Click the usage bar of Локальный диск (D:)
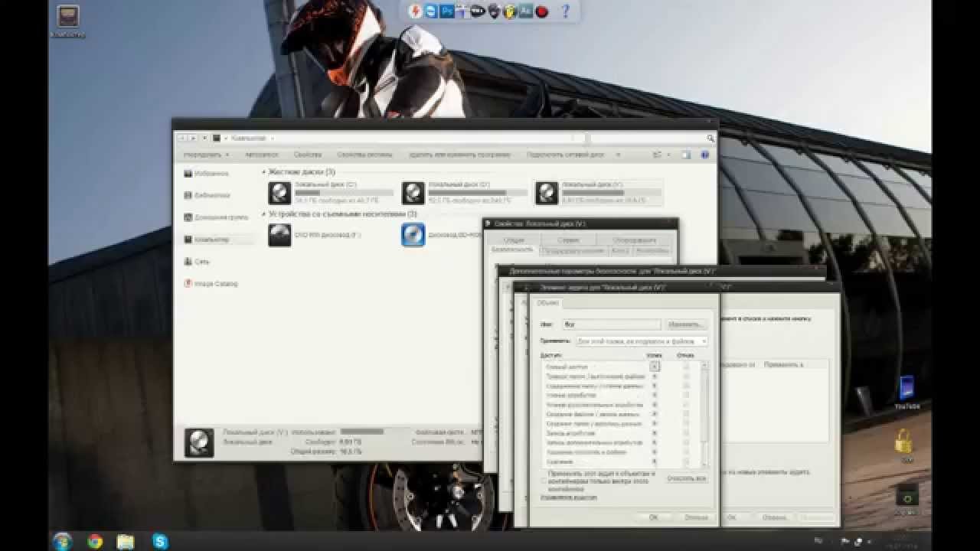Image resolution: width=980 pixels, height=551 pixels. (477, 193)
